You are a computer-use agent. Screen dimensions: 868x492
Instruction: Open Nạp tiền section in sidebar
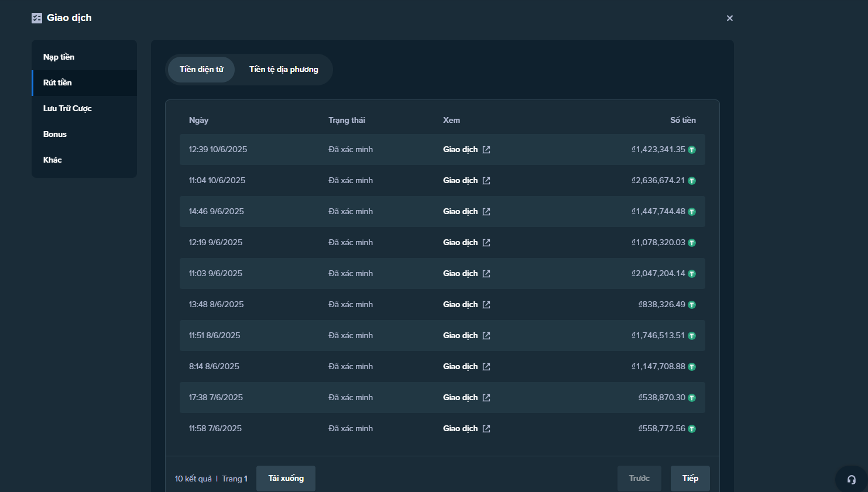[59, 57]
